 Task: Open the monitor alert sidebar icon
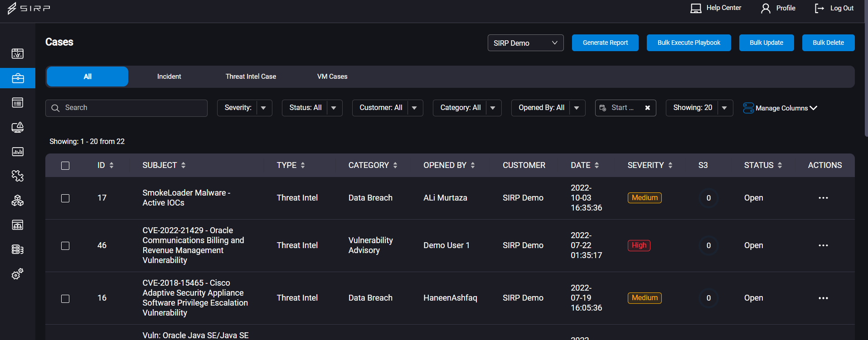coord(18,127)
